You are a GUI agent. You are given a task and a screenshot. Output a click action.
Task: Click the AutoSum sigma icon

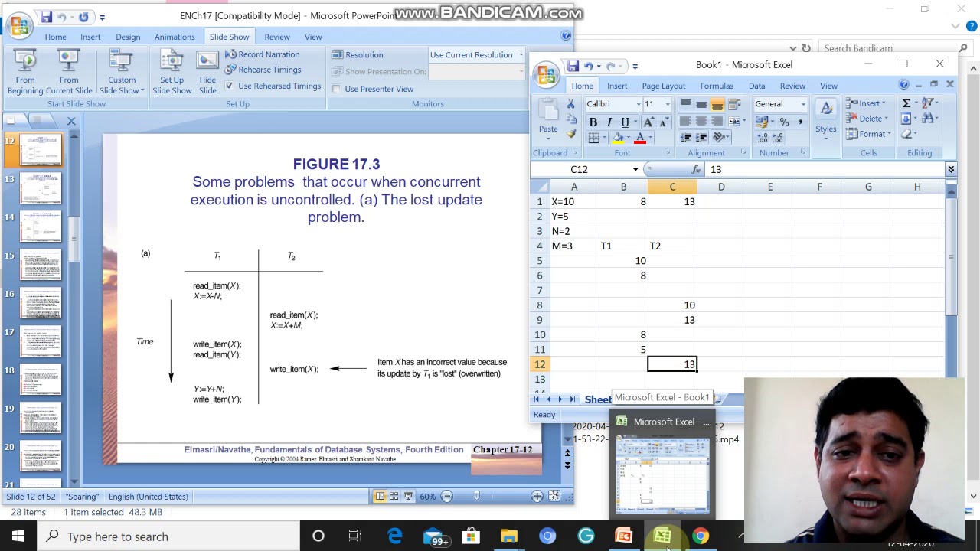click(906, 103)
